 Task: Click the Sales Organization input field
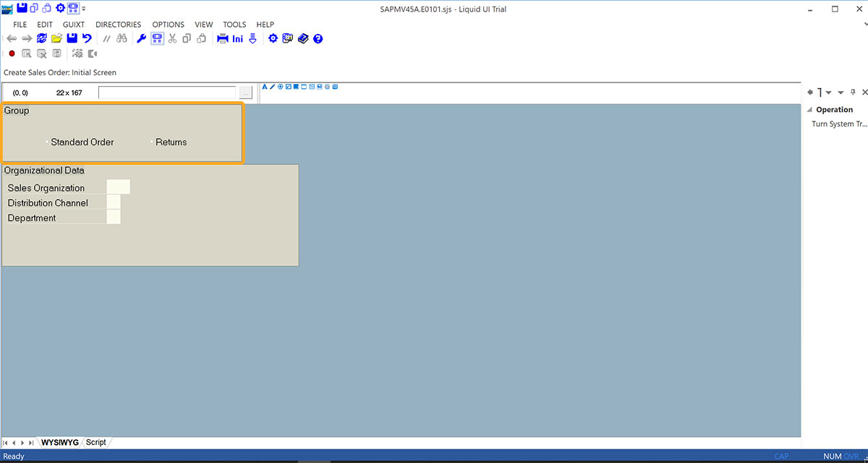pyautogui.click(x=118, y=187)
